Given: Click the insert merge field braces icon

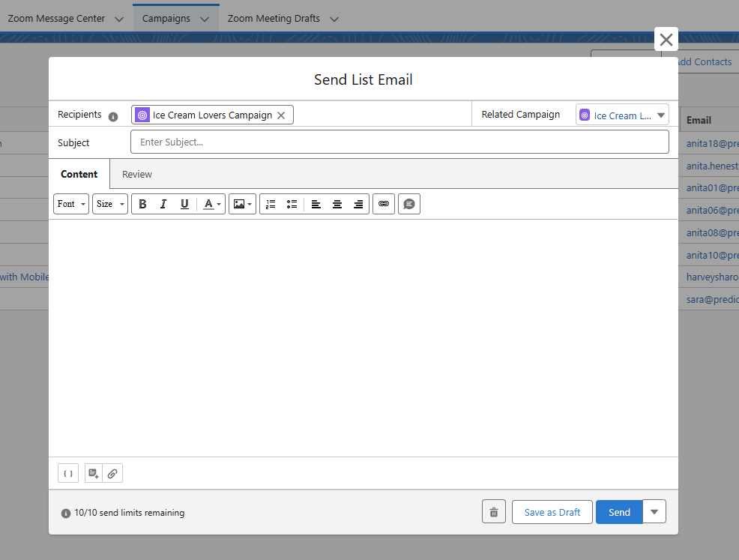Looking at the screenshot, I should click(x=68, y=473).
